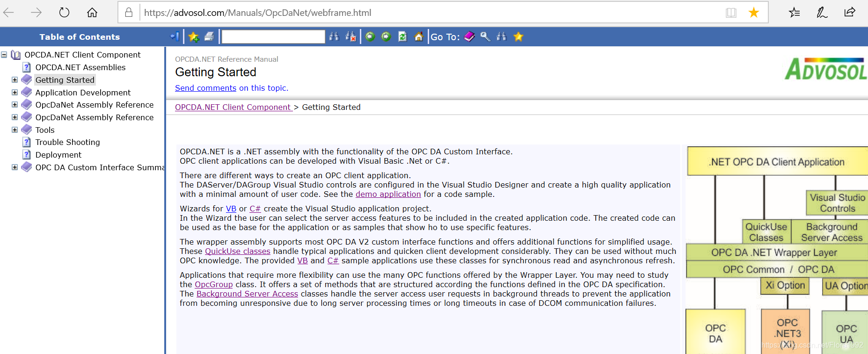Go to Index key icon
This screenshot has width=868, height=354.
tap(485, 36)
